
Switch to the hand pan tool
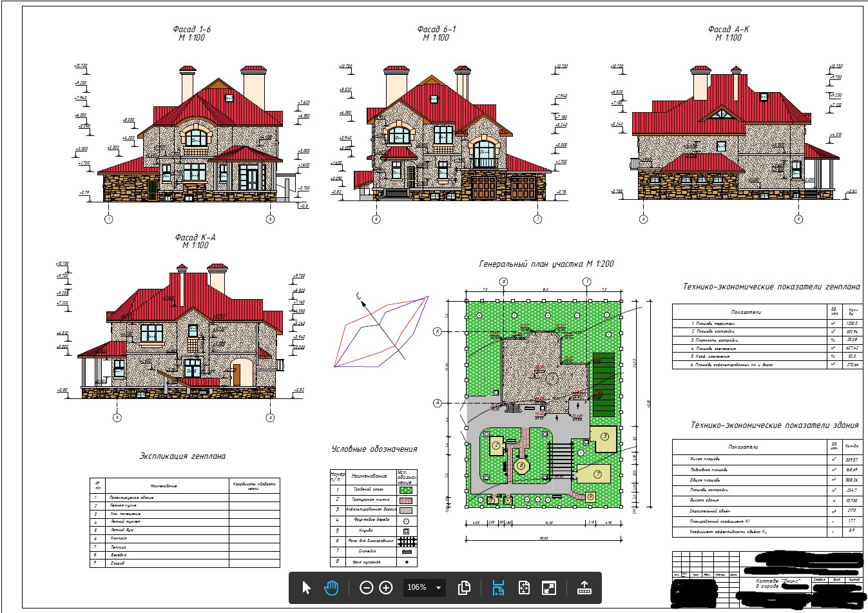point(331,587)
